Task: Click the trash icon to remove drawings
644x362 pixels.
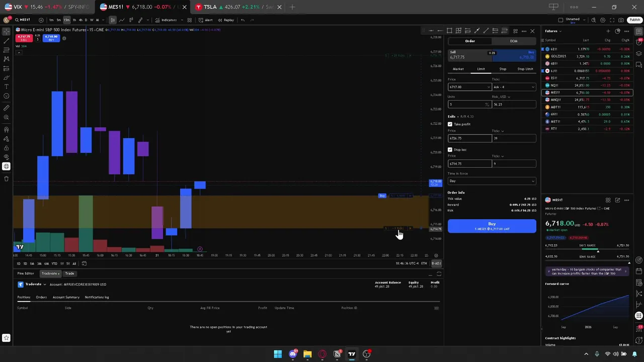Action: pos(7,178)
